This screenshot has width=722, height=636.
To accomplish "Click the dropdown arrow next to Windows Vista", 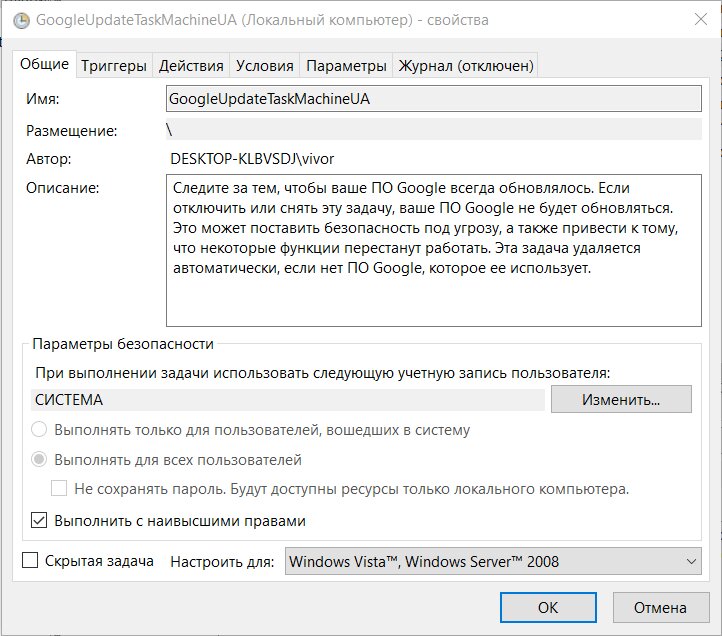I will 691,561.
